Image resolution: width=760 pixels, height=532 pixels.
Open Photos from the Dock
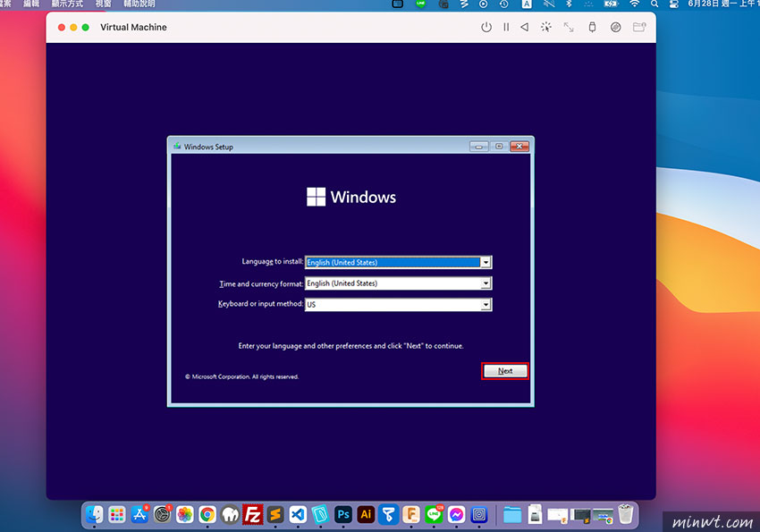coord(185,514)
